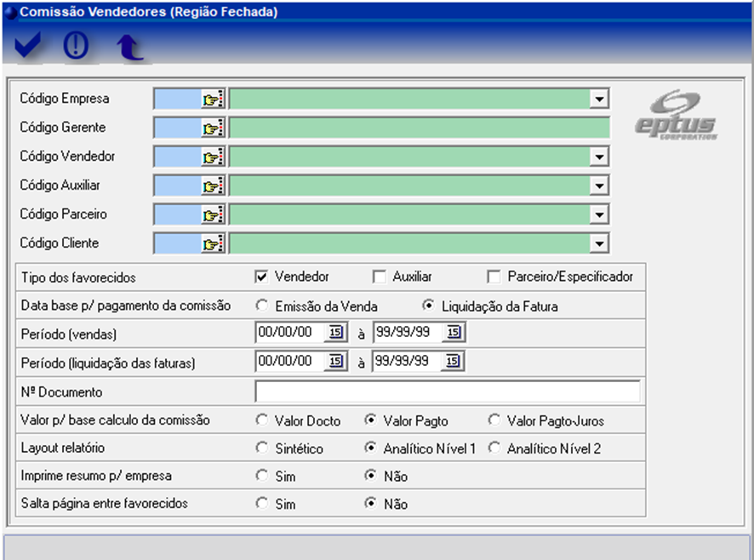
Task: Open lookup for Código Empresa
Action: point(211,100)
